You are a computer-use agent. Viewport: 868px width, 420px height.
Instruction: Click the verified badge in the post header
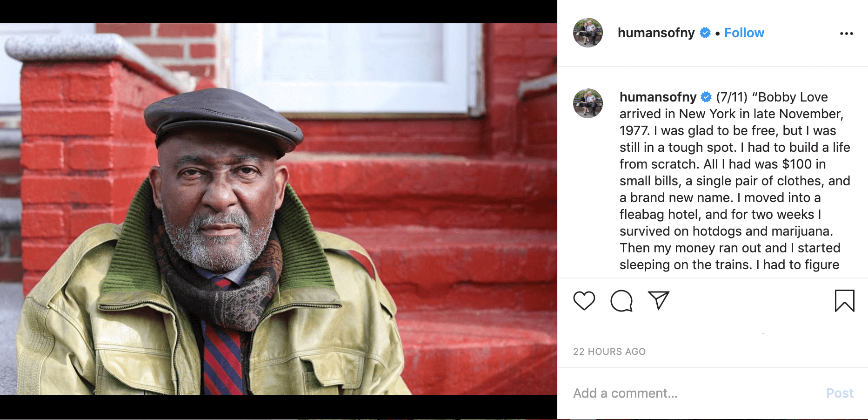pos(705,33)
